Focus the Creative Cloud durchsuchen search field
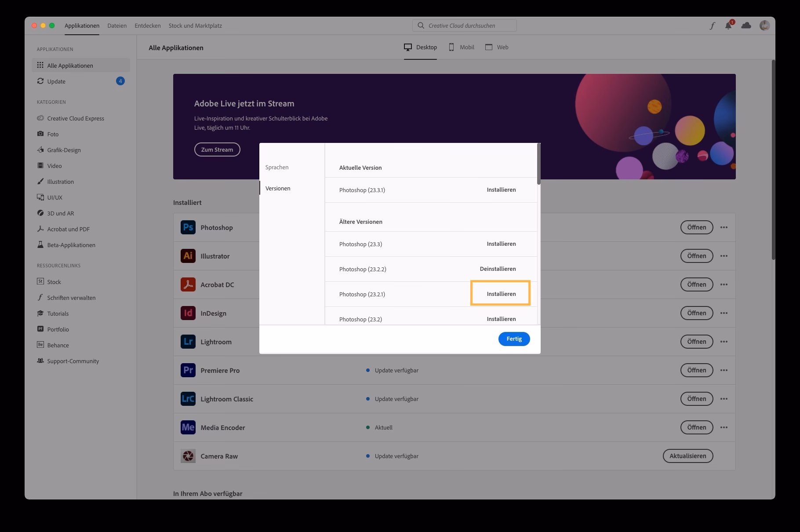The width and height of the screenshot is (800, 532). 464,26
